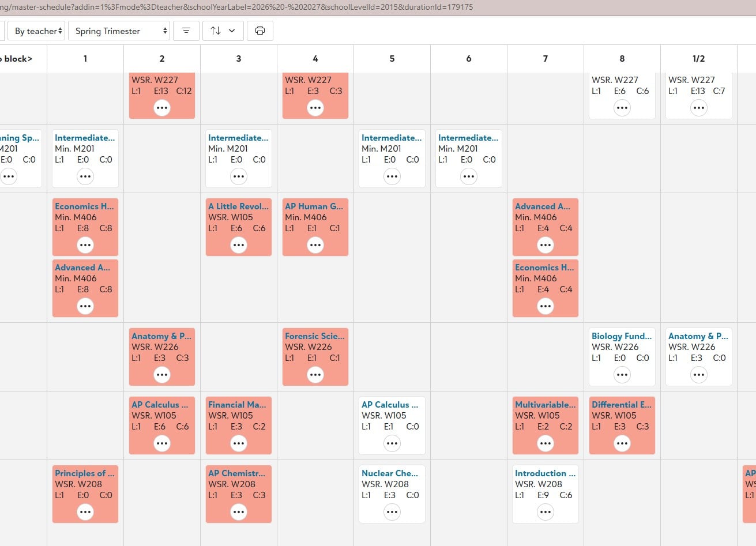Viewport: 756px width, 546px height.
Task: Open more options on Introduction ... card
Action: pos(546,512)
